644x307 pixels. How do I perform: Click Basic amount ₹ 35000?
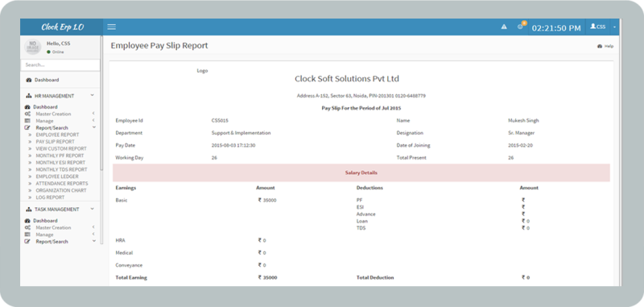point(267,201)
